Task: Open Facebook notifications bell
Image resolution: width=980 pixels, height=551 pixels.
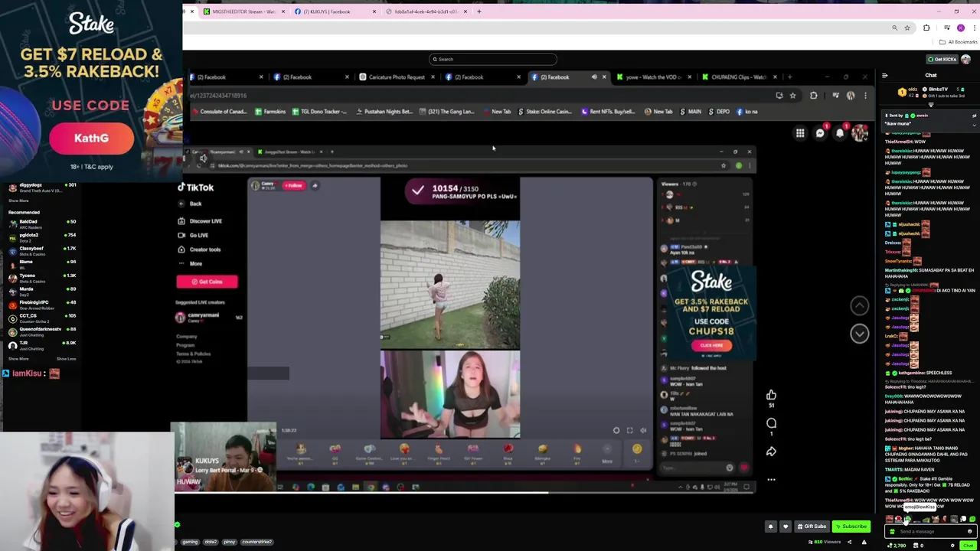Action: [x=840, y=133]
